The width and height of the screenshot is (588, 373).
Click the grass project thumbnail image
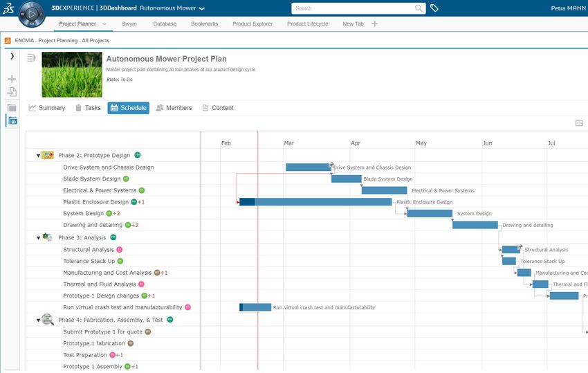(x=72, y=75)
